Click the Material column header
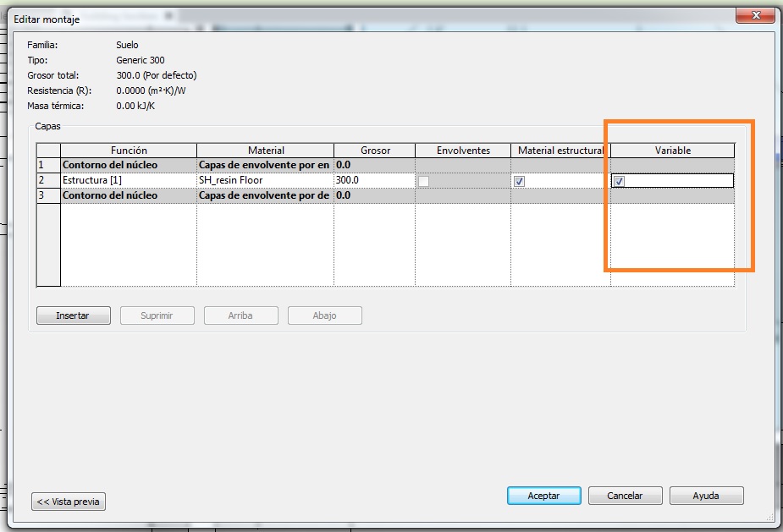 coord(265,151)
